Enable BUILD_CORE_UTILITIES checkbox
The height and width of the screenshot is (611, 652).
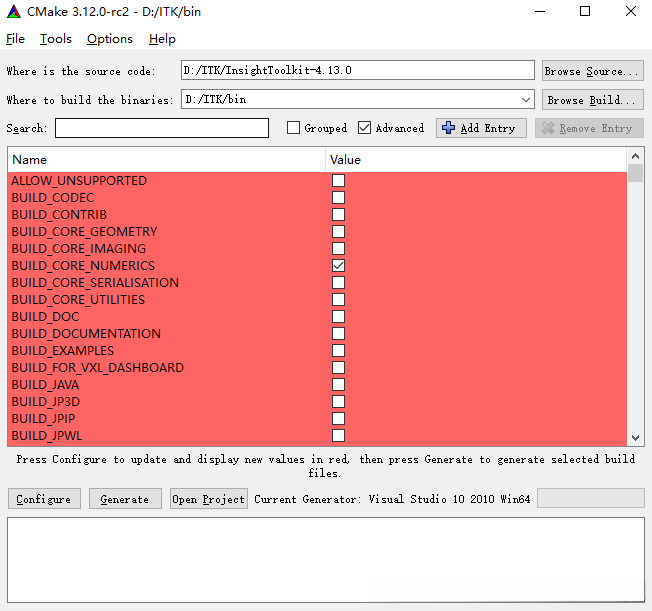pos(338,300)
